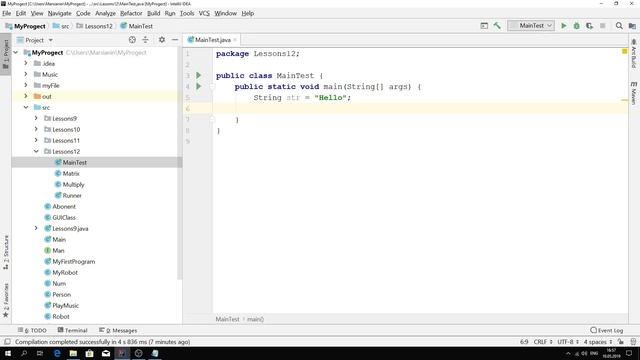Click the yellow inspection indicator in editor
The width and height of the screenshot is (640, 360).
(624, 51)
